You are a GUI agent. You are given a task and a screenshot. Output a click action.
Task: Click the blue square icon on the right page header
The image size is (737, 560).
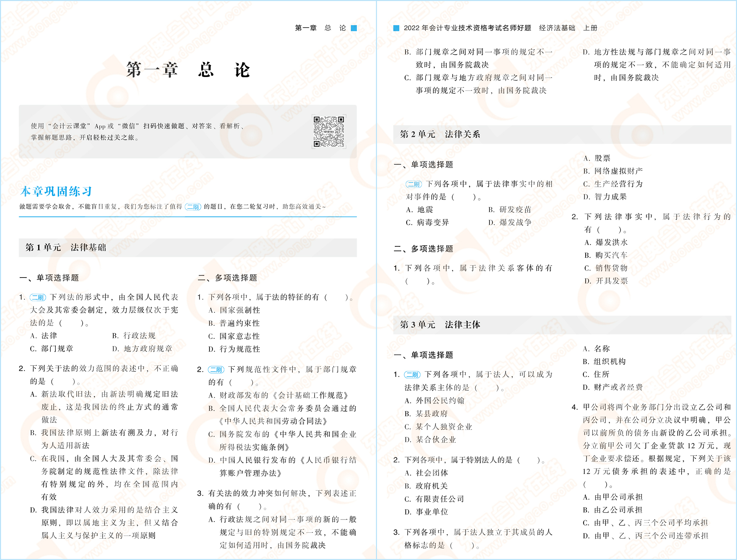(x=396, y=28)
